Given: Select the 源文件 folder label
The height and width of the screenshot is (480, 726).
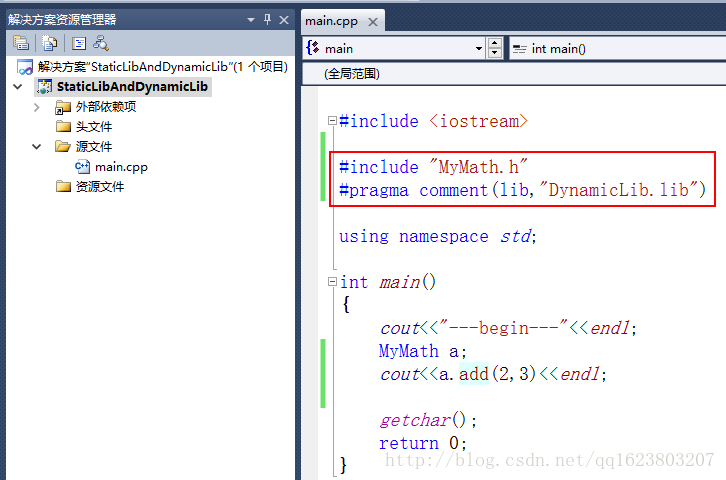Looking at the screenshot, I should click(94, 147).
